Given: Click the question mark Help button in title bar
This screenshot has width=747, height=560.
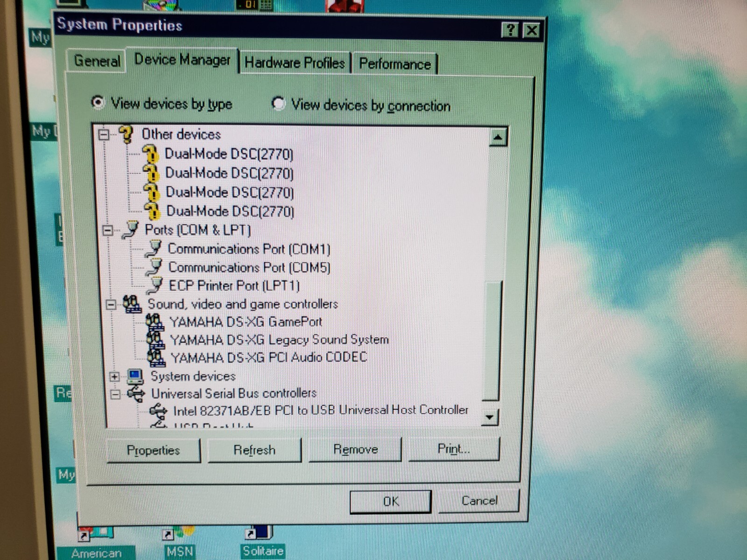Looking at the screenshot, I should (510, 30).
